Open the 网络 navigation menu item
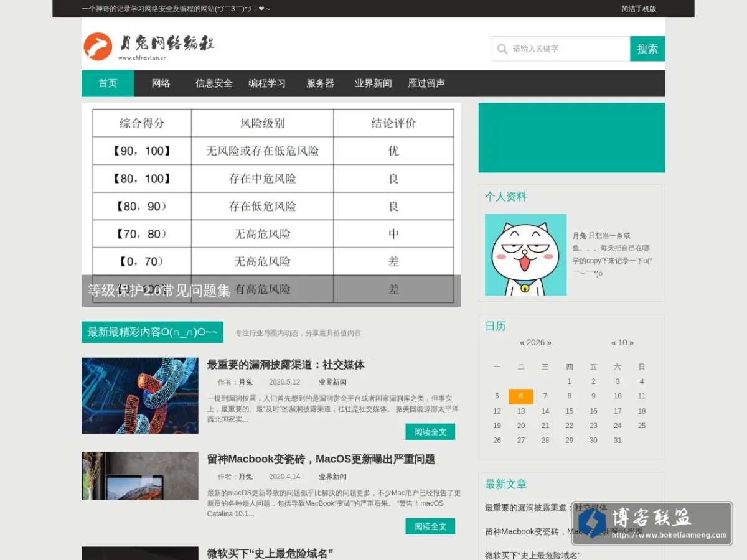The height and width of the screenshot is (560, 747). [x=161, y=83]
